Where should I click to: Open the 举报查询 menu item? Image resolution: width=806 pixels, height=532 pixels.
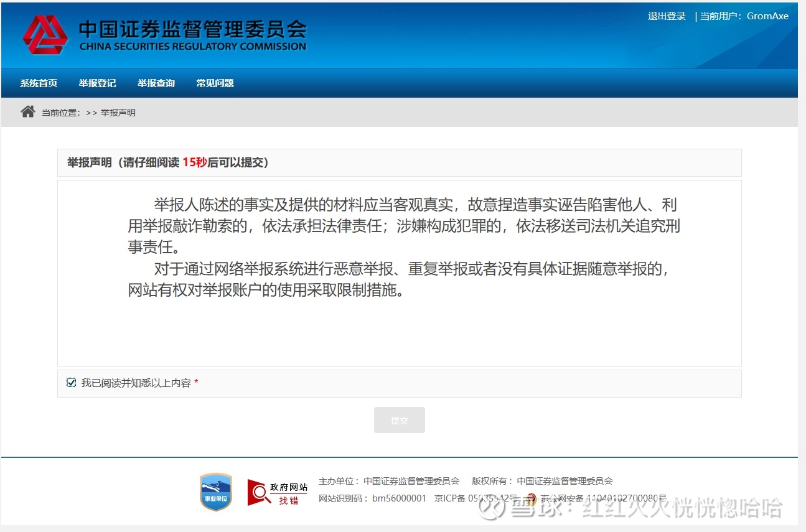tap(156, 83)
